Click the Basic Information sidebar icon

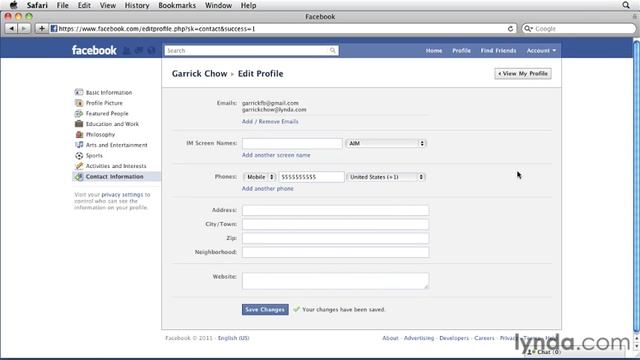click(x=79, y=92)
